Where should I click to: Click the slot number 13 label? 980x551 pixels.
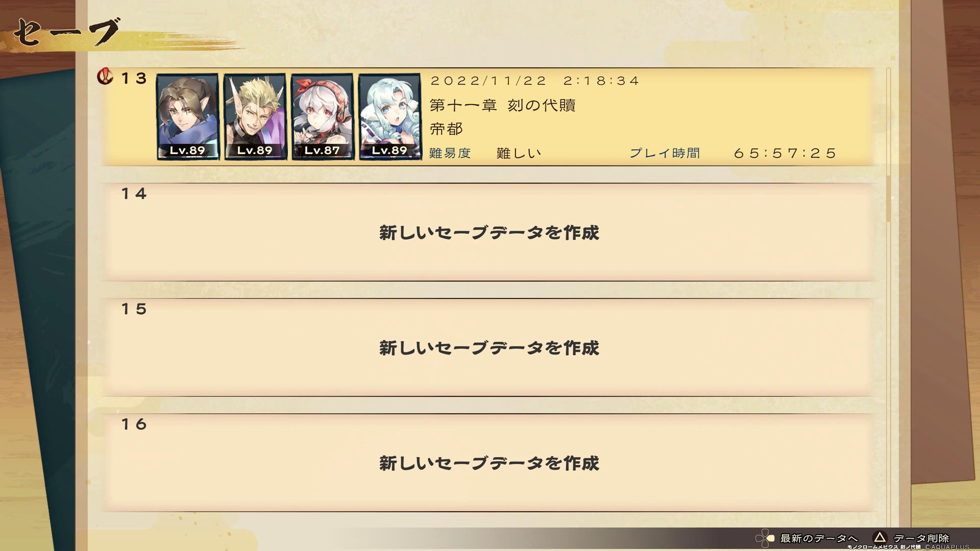pyautogui.click(x=134, y=79)
